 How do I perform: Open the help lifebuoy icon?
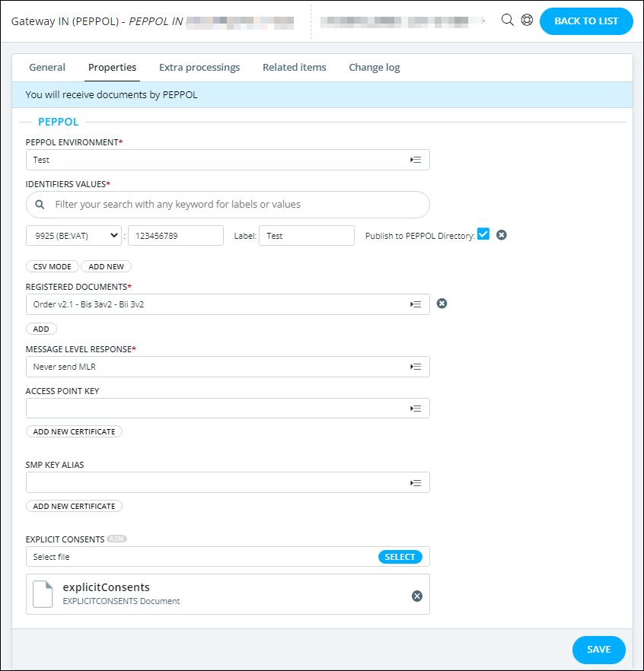(x=527, y=21)
